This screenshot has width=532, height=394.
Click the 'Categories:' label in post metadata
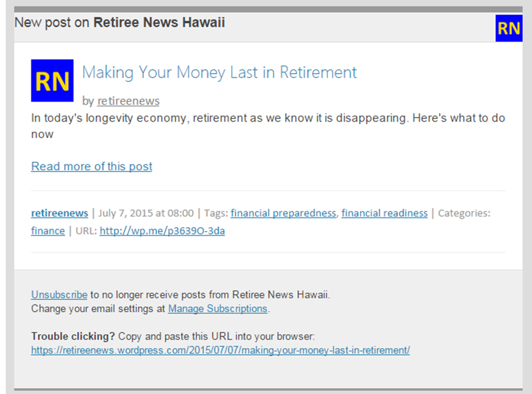click(x=464, y=213)
